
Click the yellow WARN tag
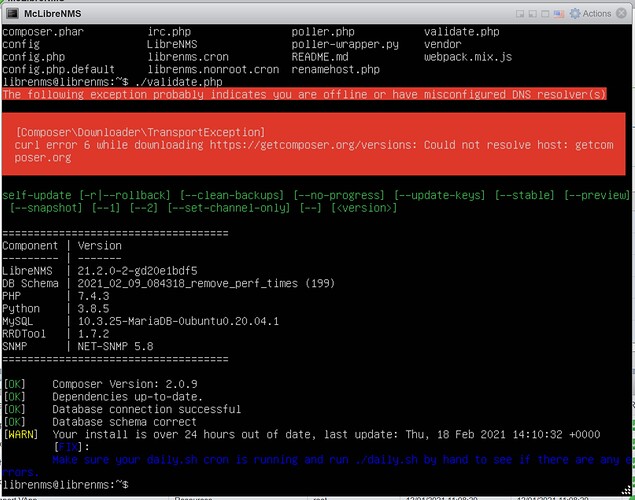tap(21, 434)
